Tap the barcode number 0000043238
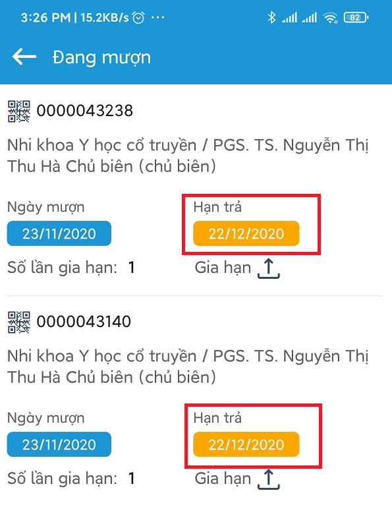The width and height of the screenshot is (392, 532). 85,111
